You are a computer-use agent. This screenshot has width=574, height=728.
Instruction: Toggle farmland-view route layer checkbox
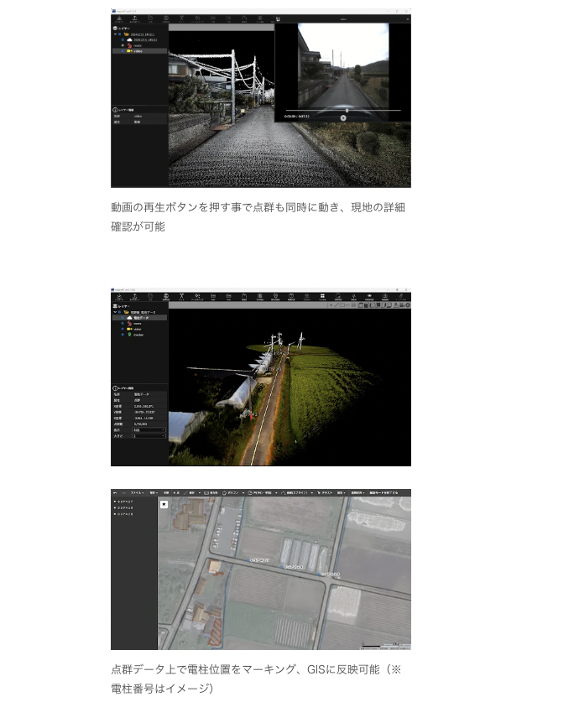[x=123, y=324]
